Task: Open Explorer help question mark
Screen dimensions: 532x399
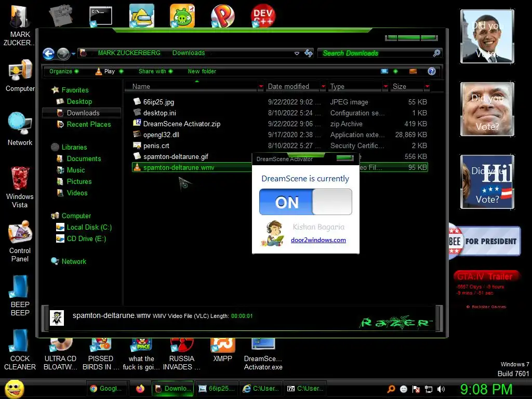Action: coord(432,71)
